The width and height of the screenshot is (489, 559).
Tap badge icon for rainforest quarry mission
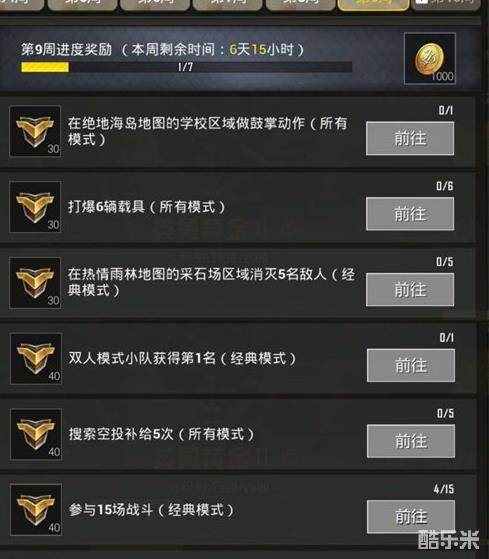[35, 283]
